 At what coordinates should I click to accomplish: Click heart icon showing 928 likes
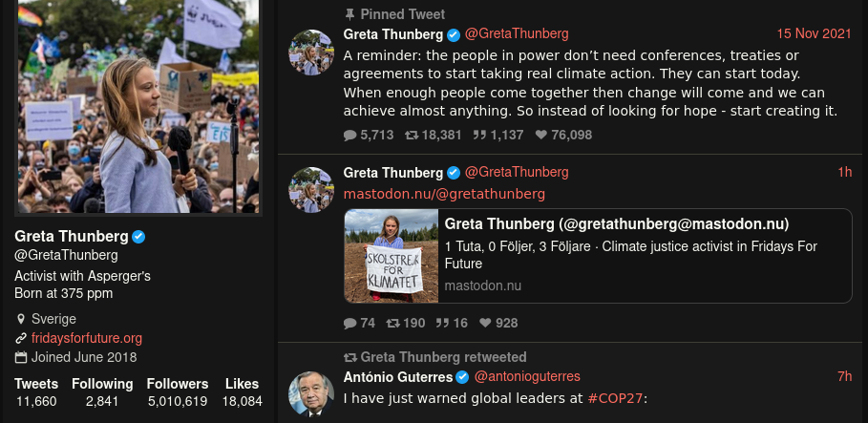click(485, 324)
